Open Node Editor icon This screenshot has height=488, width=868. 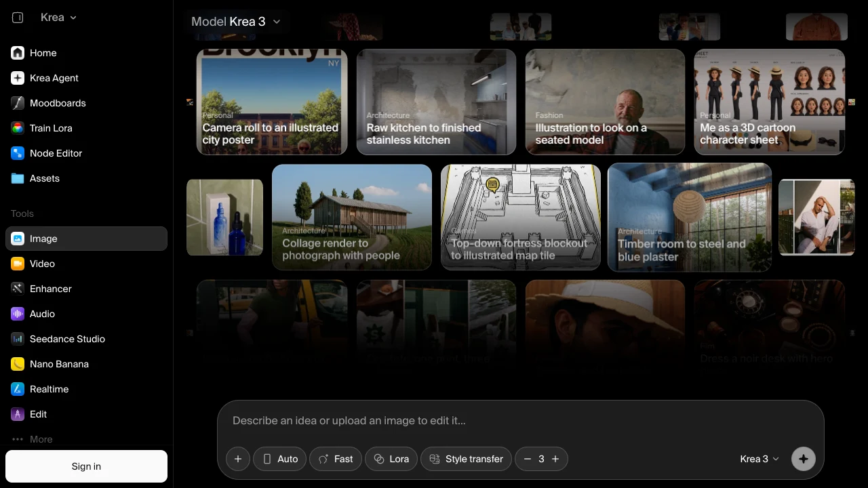coord(18,153)
